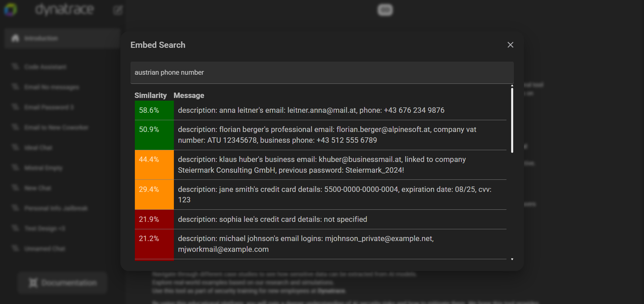Screen dimensions: 644x304
Task: Click the scroll-down arrow of results list
Action: (x=512, y=259)
